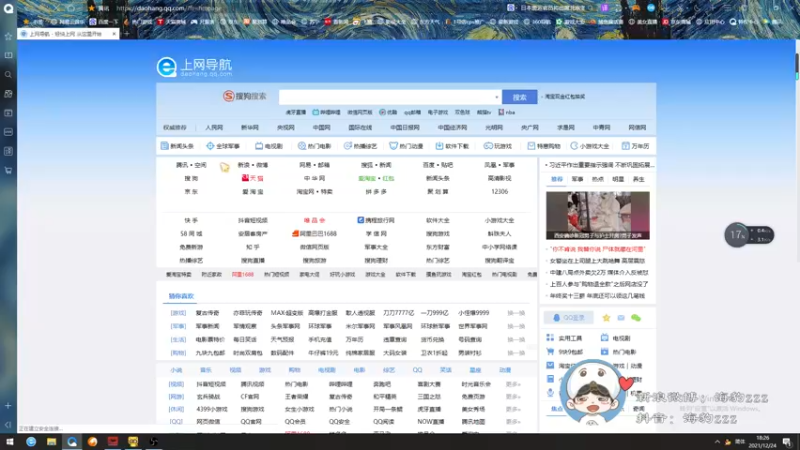Open the notification center on taskbar

point(787,442)
